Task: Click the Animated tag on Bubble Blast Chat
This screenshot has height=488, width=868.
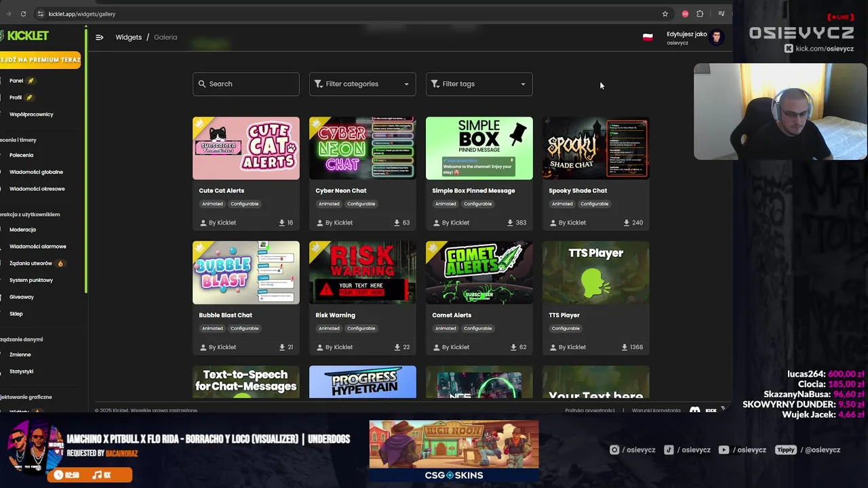Action: pyautogui.click(x=212, y=329)
